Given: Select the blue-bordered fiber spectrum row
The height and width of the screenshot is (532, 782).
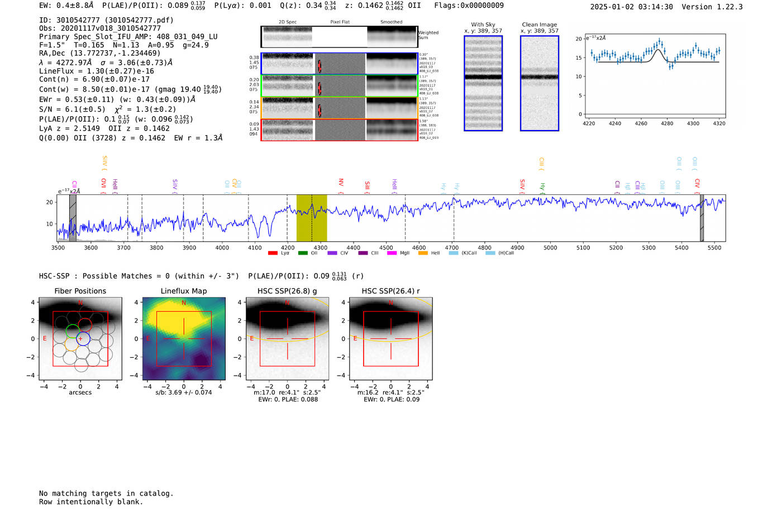Looking at the screenshot, I should coord(339,64).
